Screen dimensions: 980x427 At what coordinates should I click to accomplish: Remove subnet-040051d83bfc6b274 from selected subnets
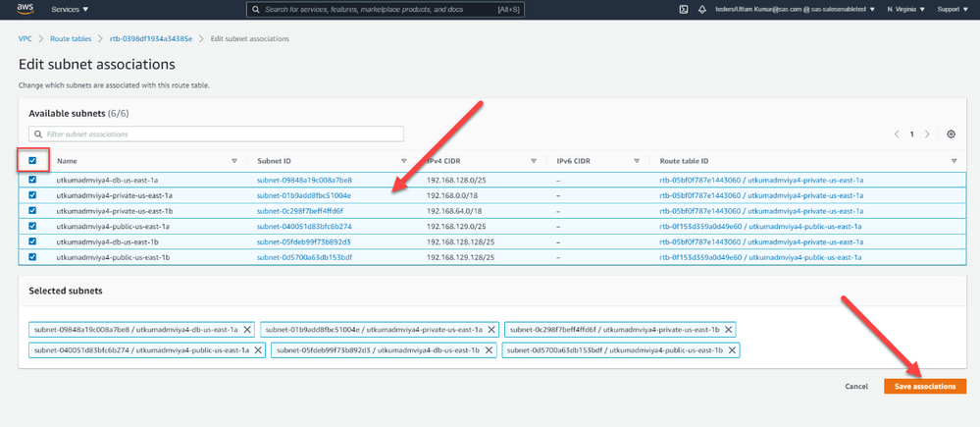tap(259, 349)
